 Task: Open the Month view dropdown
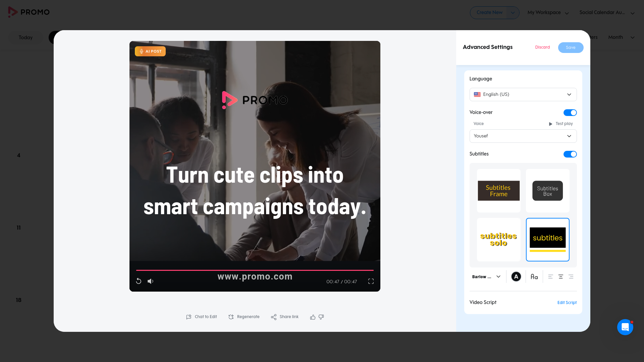click(x=621, y=37)
